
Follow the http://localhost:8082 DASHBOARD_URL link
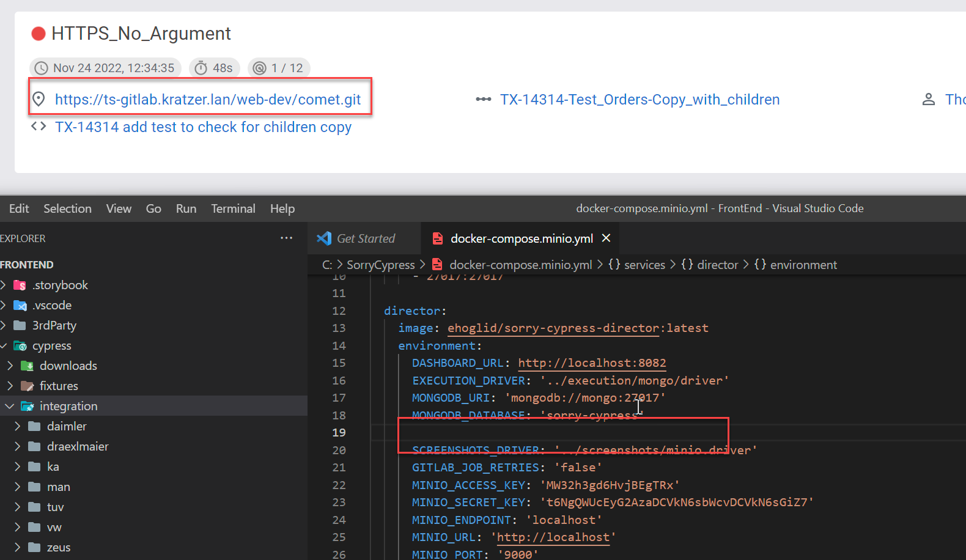click(x=592, y=363)
